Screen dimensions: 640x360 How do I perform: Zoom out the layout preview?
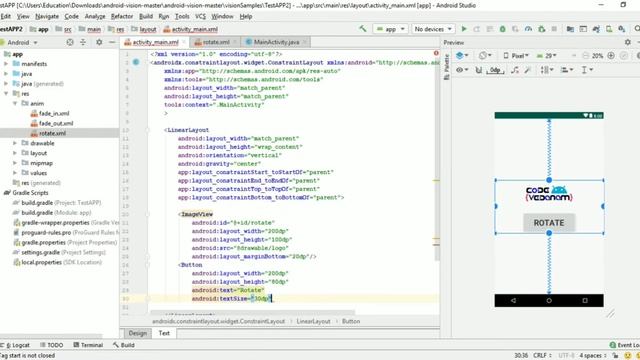585,56
